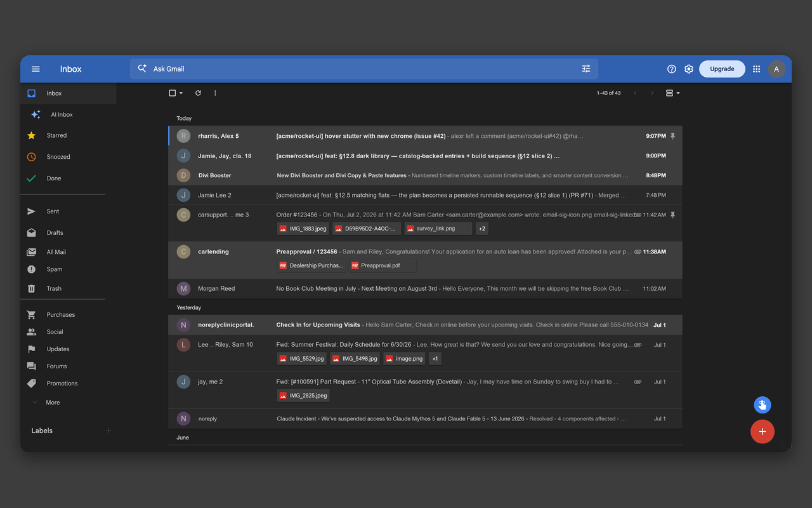Toggle pin on carsupport Order #123456 email
Screen dimensions: 812x508
point(673,215)
